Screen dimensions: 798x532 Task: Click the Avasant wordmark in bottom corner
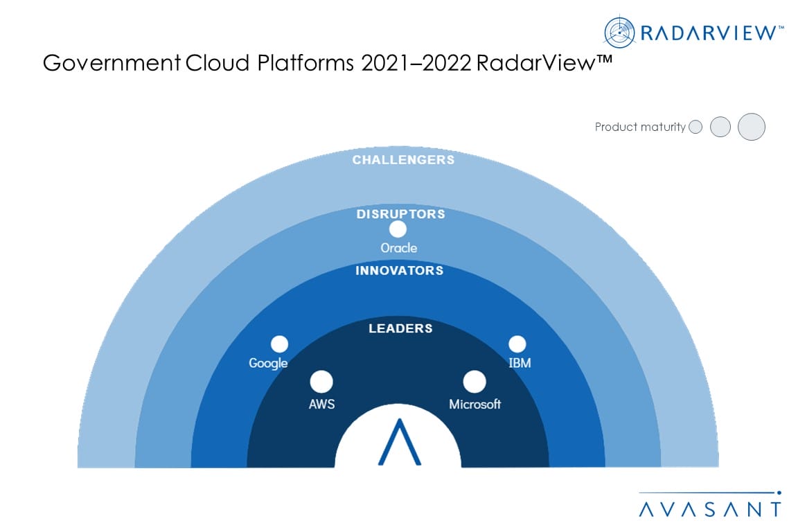[x=709, y=508]
